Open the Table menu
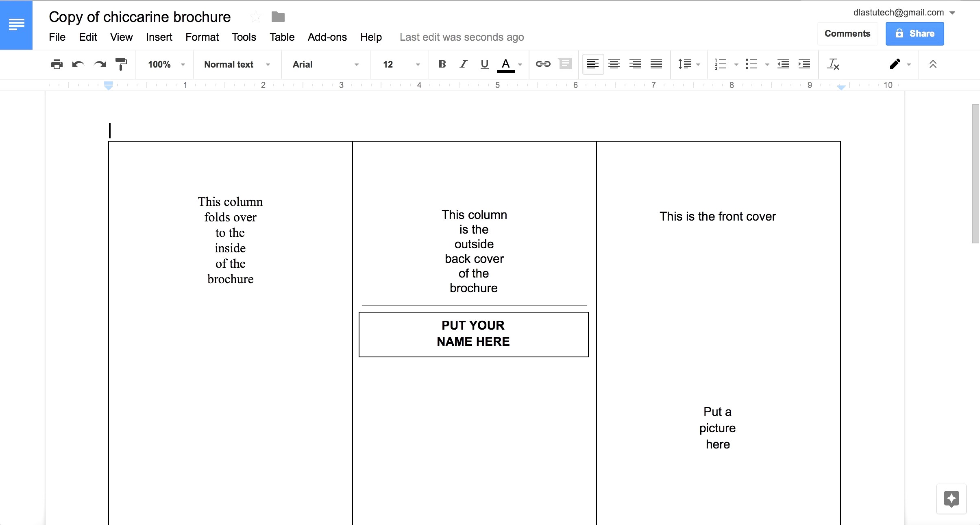This screenshot has height=525, width=980. 282,37
